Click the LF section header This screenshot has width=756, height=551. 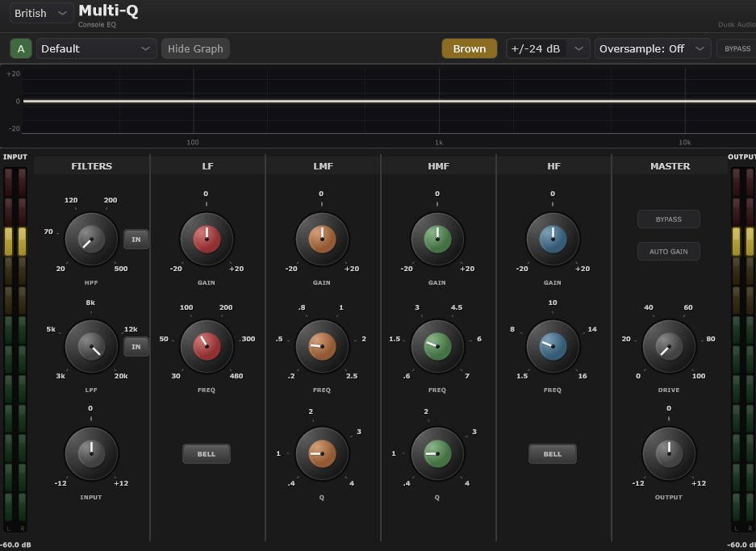point(207,166)
